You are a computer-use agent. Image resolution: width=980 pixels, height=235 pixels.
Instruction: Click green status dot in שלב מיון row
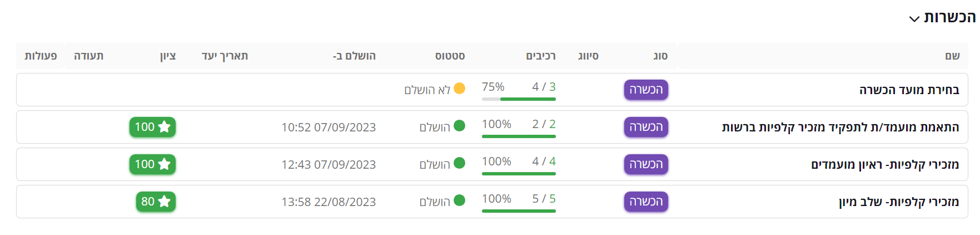[x=459, y=200]
